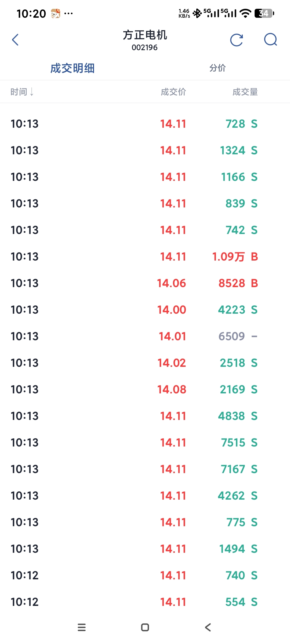Tap the Wi-Fi status icon
The width and height of the screenshot is (290, 644).
click(245, 13)
